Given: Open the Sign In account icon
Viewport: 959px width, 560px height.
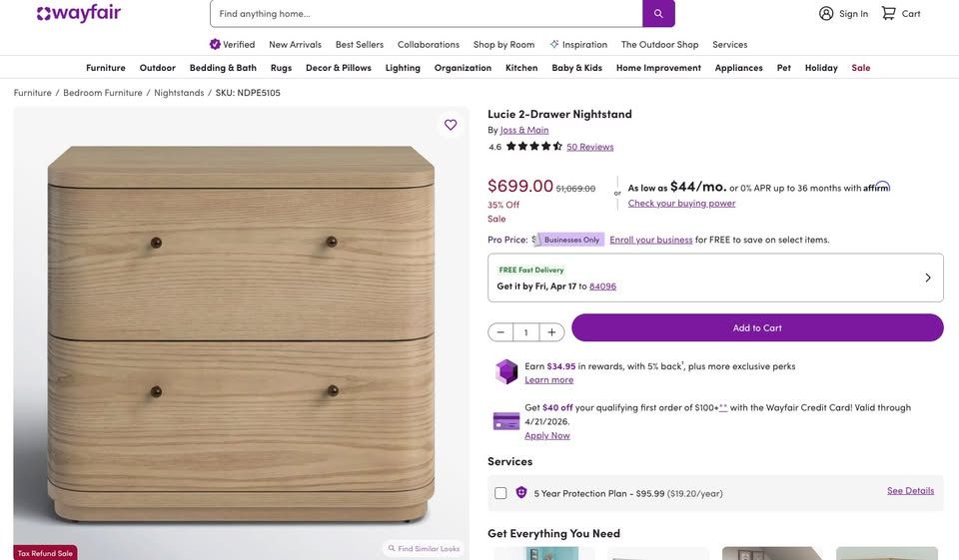Looking at the screenshot, I should (826, 13).
